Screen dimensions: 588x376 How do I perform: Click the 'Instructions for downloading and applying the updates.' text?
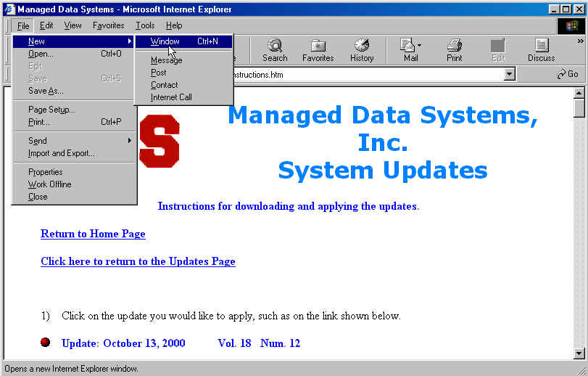click(289, 206)
